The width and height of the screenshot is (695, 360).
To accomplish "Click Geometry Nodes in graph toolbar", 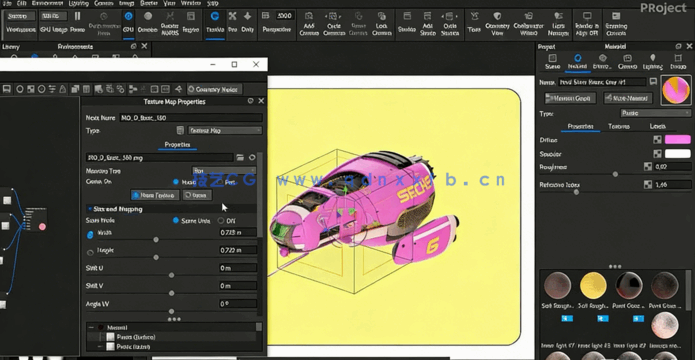I will click(214, 89).
